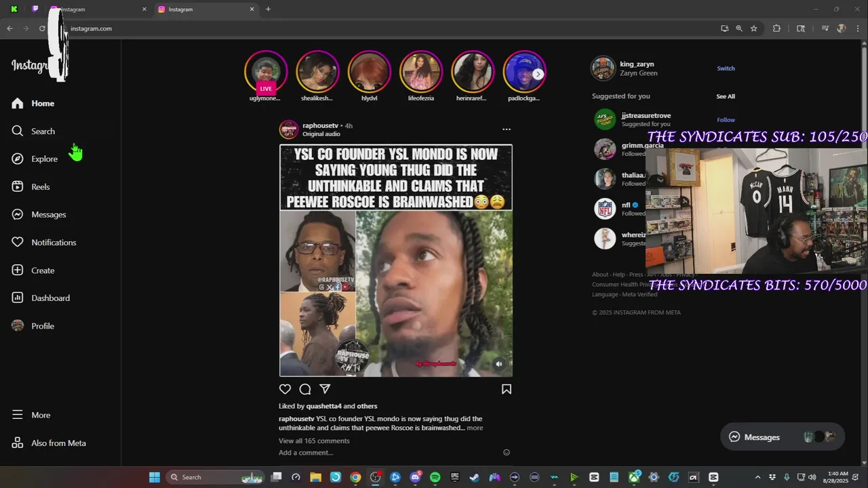
Task: Switch to the first Instagram tab
Action: 97,9
